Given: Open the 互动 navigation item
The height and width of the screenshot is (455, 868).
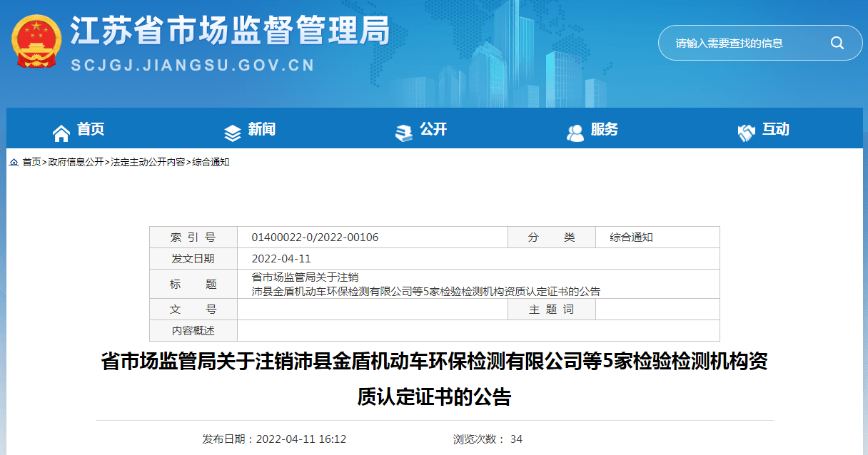Looking at the screenshot, I should [x=776, y=130].
